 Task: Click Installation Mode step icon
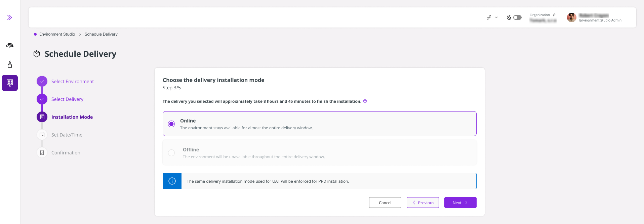(x=42, y=117)
